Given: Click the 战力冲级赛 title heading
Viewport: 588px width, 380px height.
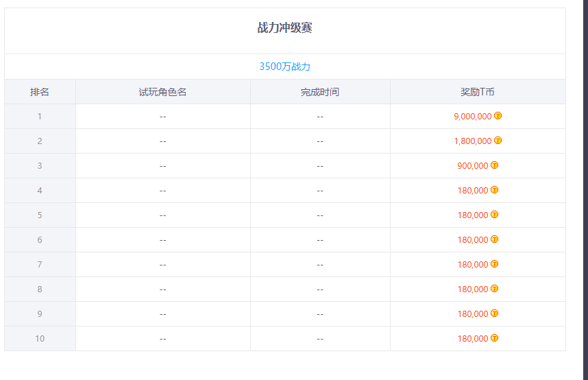Looking at the screenshot, I should (x=284, y=28).
